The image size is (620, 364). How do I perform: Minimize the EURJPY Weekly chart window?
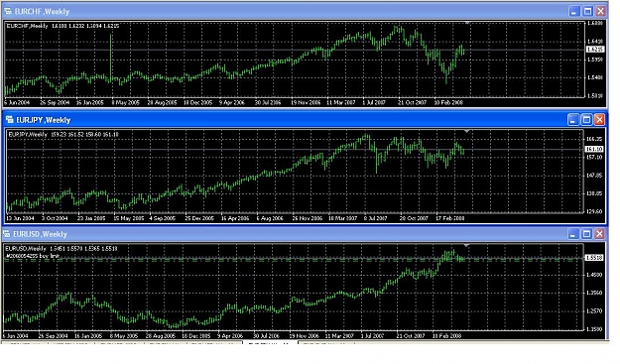pos(573,119)
